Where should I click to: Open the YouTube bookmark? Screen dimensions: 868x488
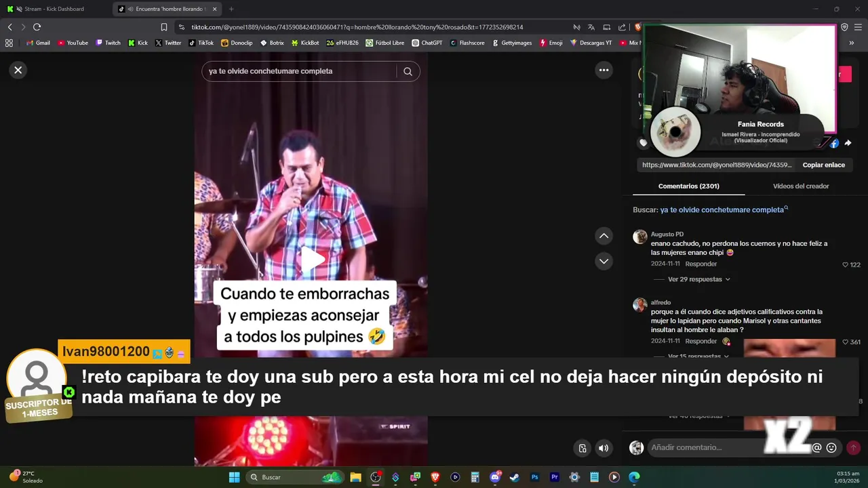coord(73,43)
